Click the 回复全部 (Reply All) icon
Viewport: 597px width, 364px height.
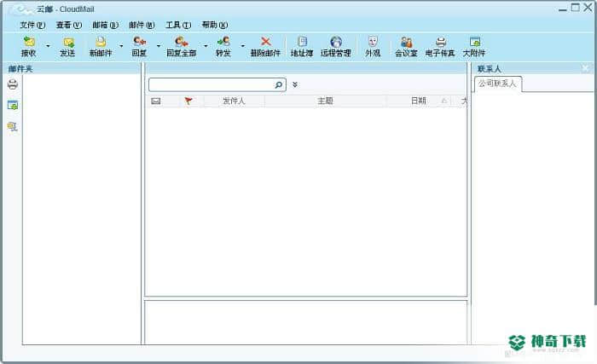[x=181, y=41]
